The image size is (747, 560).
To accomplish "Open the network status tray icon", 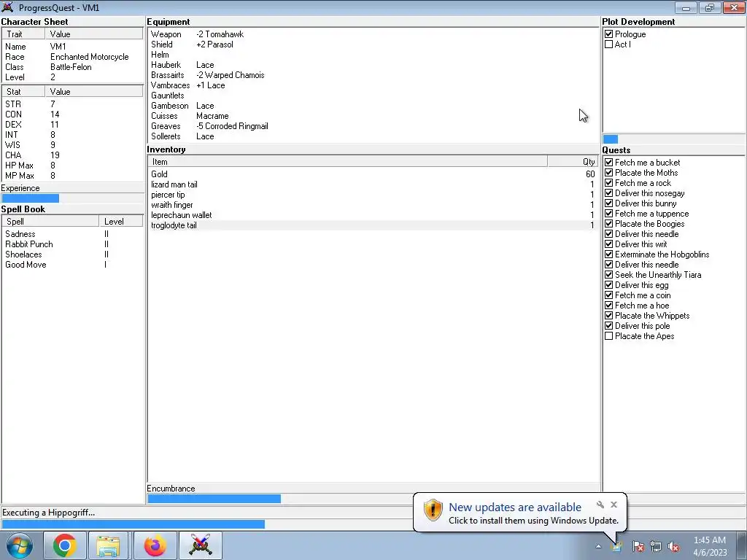I will click(656, 546).
